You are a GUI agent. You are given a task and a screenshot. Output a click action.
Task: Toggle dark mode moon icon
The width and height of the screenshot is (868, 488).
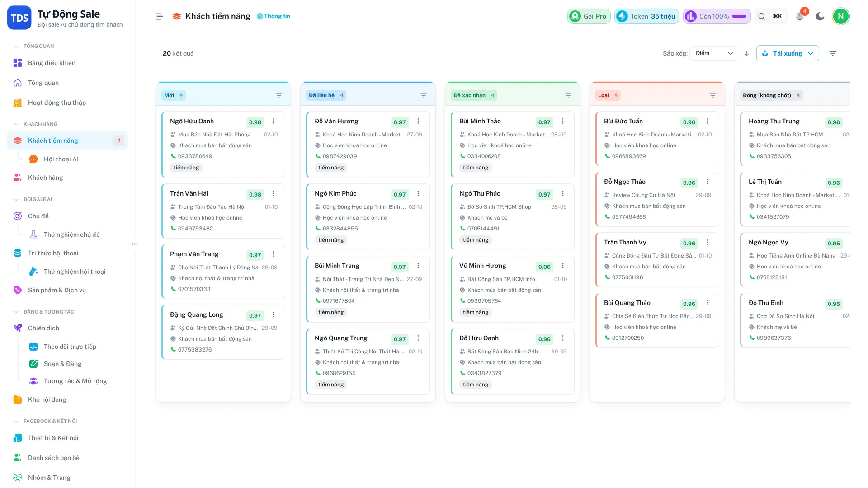point(820,16)
